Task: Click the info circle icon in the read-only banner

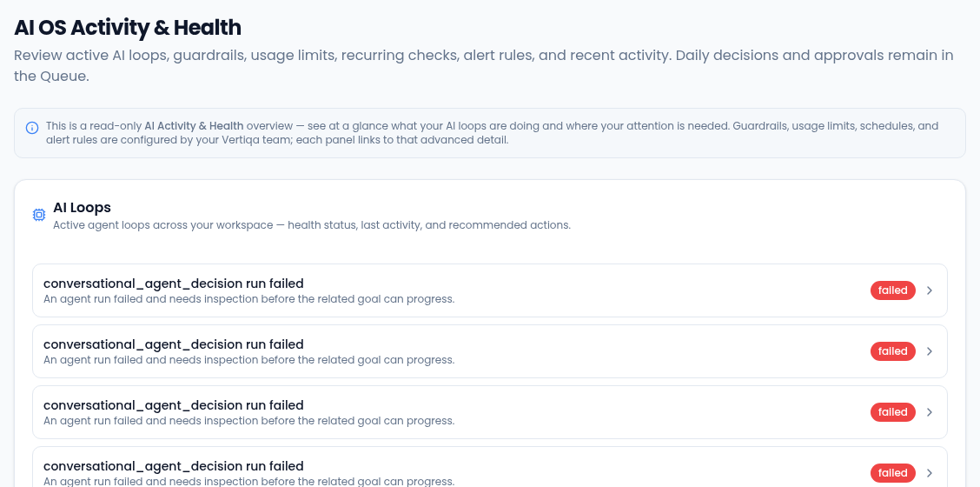Action: tap(32, 128)
